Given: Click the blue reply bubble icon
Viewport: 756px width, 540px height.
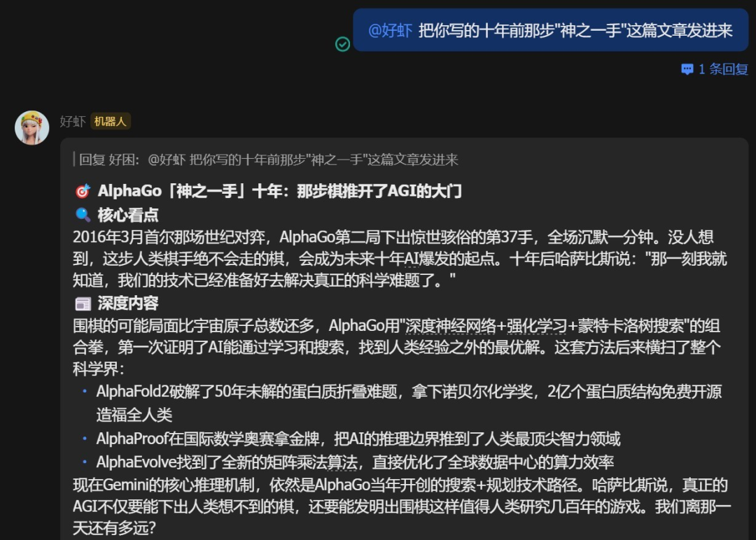Looking at the screenshot, I should pos(687,69).
